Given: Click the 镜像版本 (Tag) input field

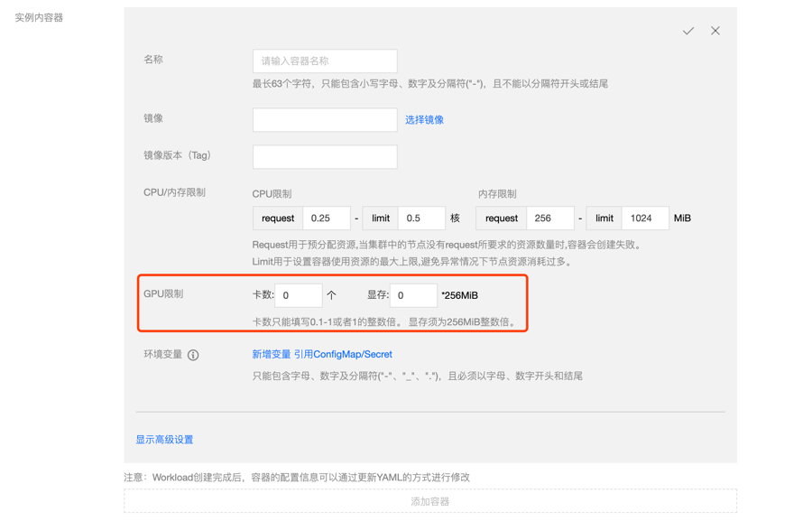Looking at the screenshot, I should click(x=325, y=157).
